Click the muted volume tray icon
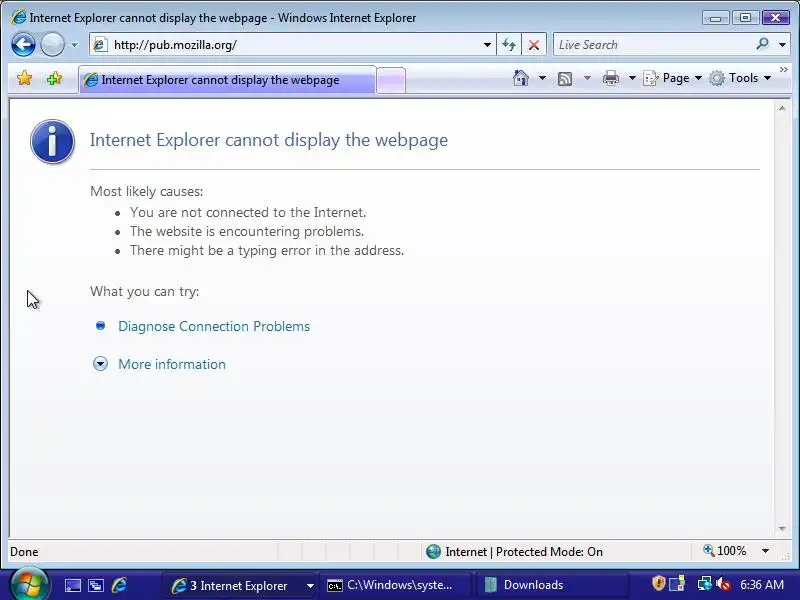Screen dimensions: 800x600 723,584
